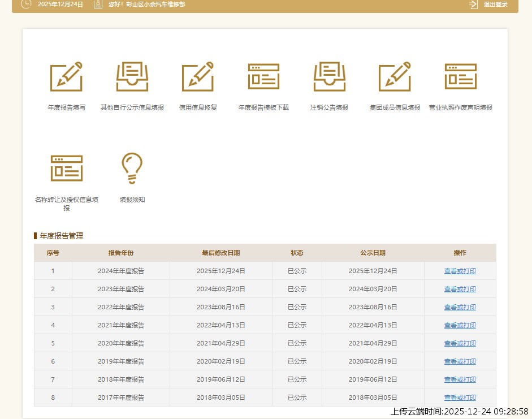Click 查看或打印 for the 2019 report
Viewport: 532px width, 419px height.
tap(460, 361)
